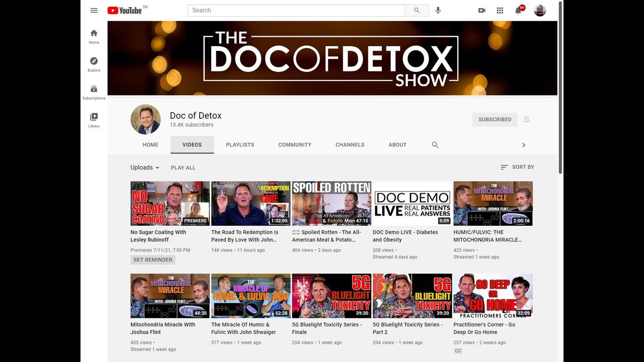The height and width of the screenshot is (362, 644).
Task: Open the create video camera icon
Action: pyautogui.click(x=482, y=11)
